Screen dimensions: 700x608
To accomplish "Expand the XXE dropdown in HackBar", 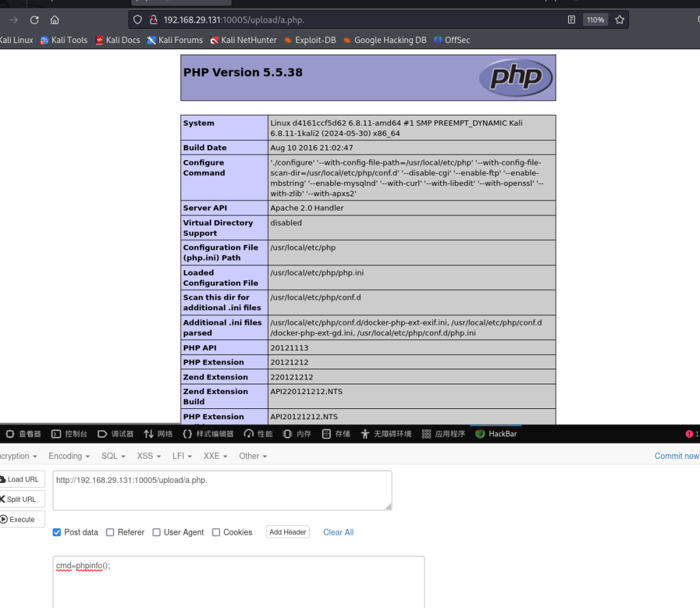I will point(215,456).
